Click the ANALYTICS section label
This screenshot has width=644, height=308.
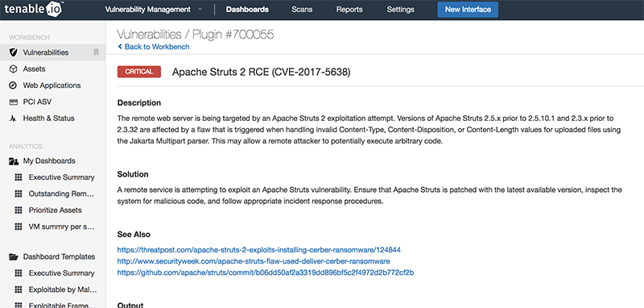(26, 147)
